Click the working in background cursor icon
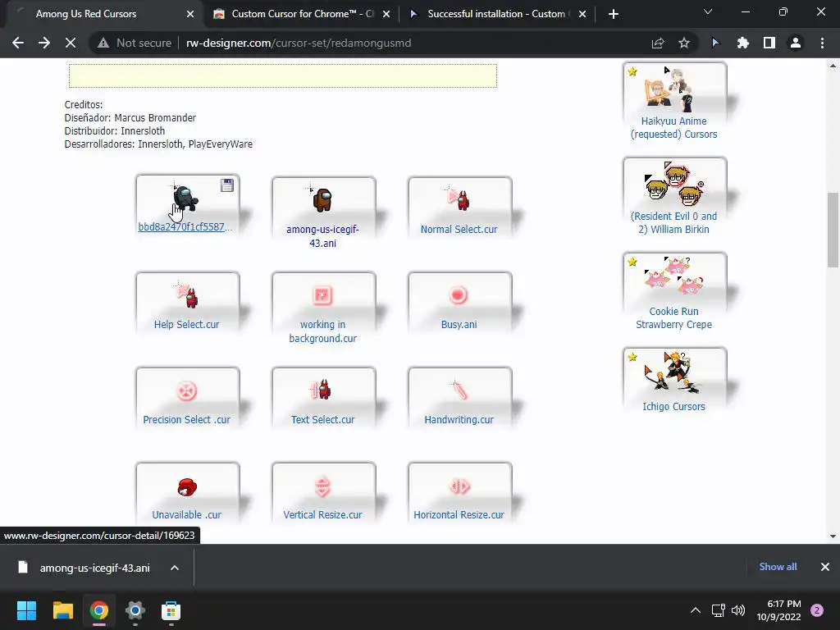The height and width of the screenshot is (630, 840). point(322,295)
